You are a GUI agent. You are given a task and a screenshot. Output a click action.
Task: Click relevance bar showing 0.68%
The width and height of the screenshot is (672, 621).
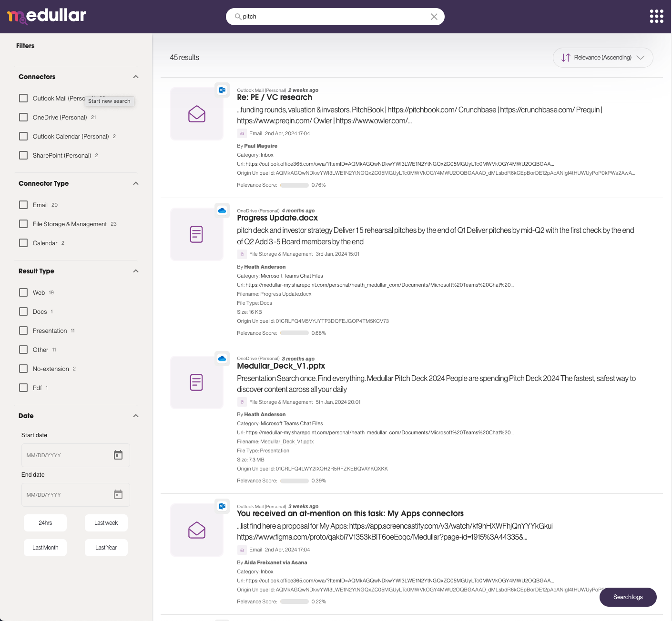[x=295, y=333]
